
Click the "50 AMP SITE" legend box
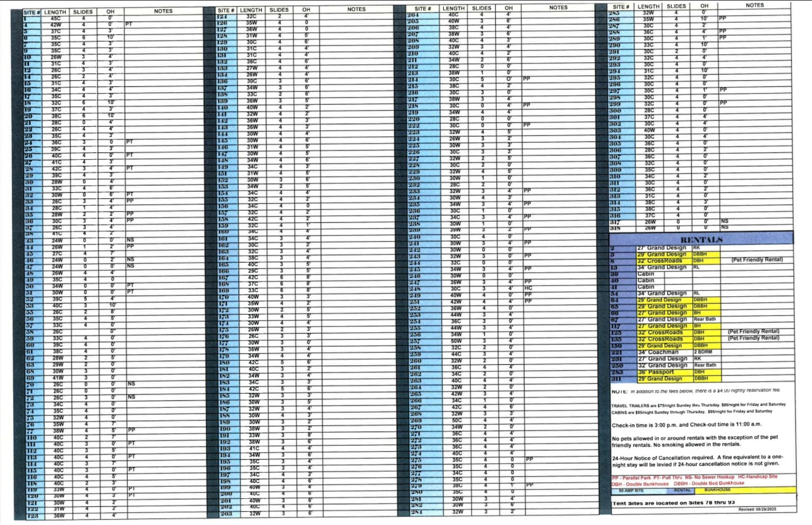pos(631,491)
